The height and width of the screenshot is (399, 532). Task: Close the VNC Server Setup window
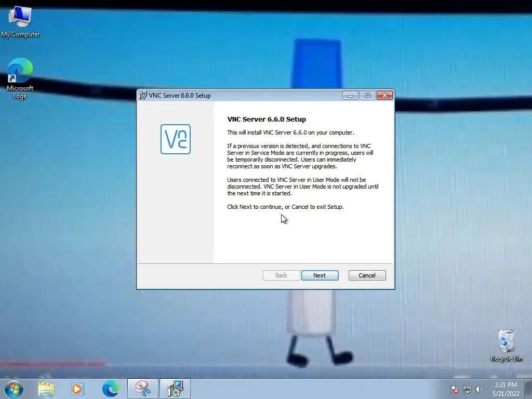[x=384, y=96]
